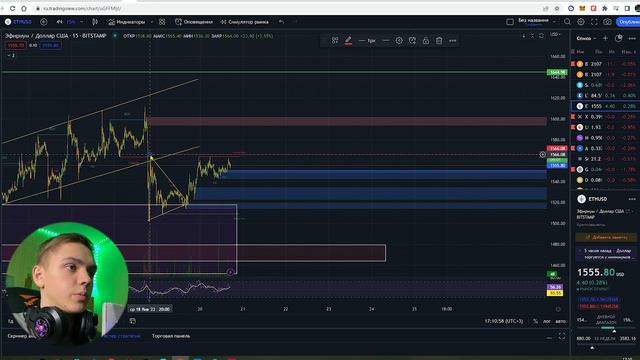Add symbol with watchlist plus icon

(x=605, y=38)
